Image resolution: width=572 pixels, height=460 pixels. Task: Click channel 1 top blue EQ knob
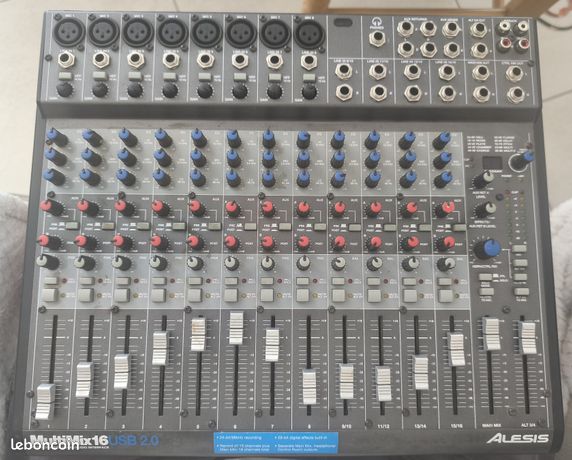point(56,137)
